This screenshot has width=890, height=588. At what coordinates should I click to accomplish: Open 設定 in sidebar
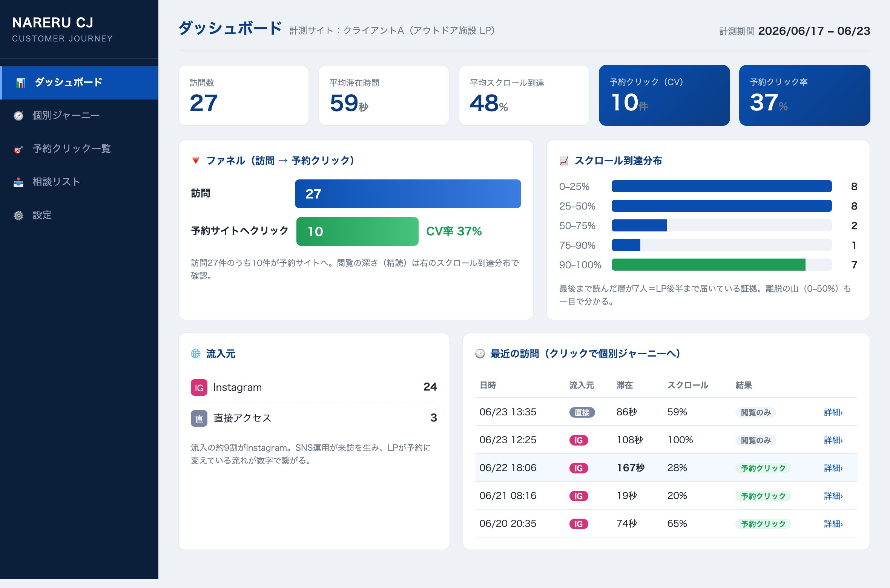coord(79,215)
